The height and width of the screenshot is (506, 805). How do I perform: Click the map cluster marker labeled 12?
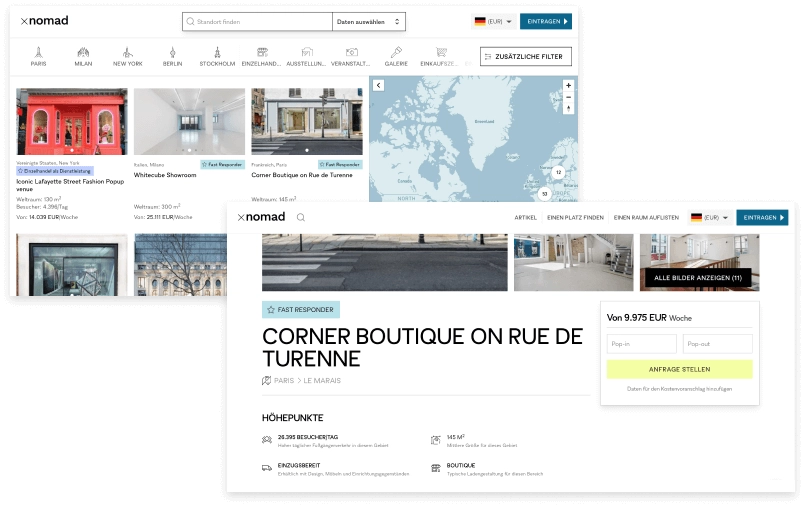(558, 172)
